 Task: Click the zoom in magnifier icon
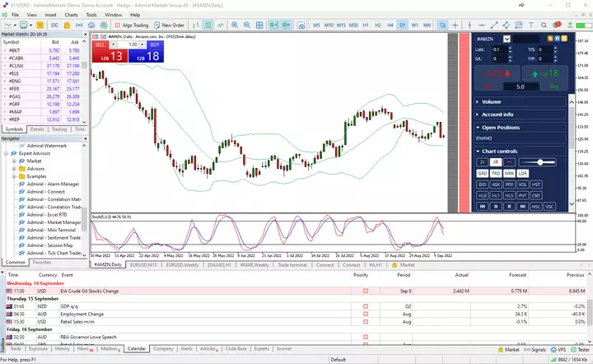235,25
